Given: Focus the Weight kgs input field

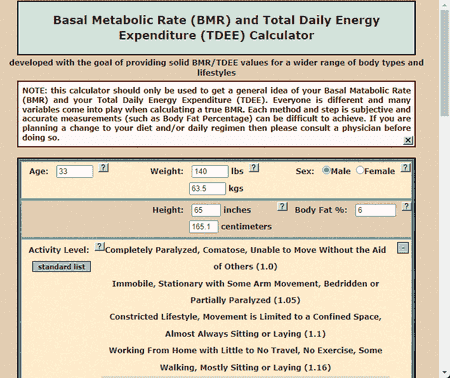Looking at the screenshot, I should click(x=207, y=188).
